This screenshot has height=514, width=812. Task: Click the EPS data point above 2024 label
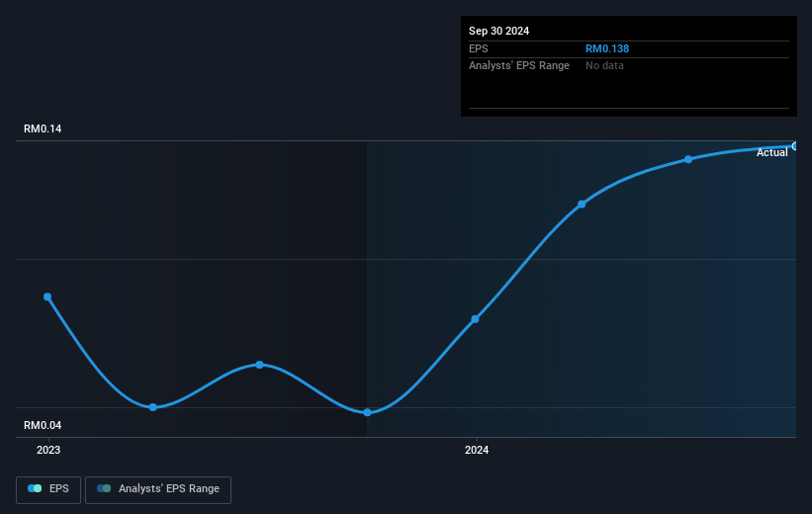475,319
